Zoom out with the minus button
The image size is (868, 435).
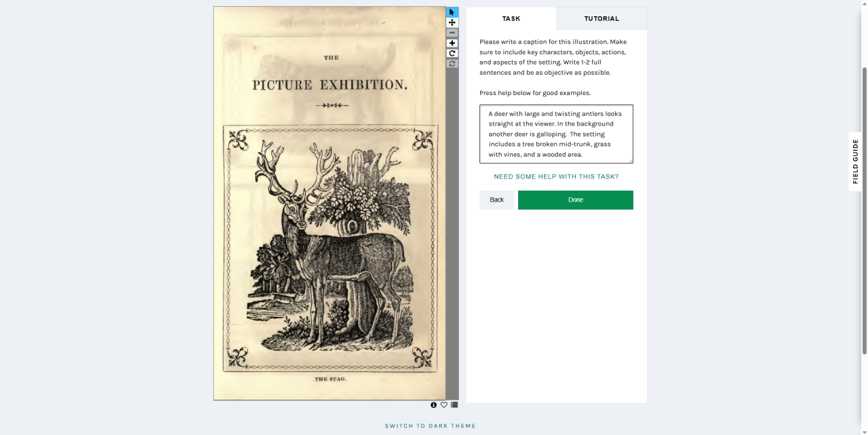[452, 33]
